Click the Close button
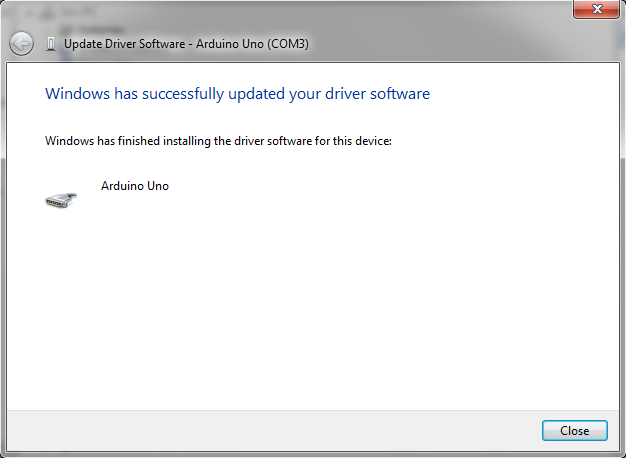 [x=574, y=430]
